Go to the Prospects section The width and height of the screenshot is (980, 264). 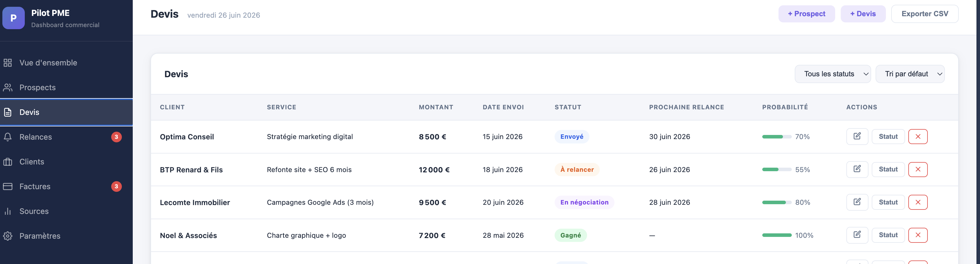point(66,88)
